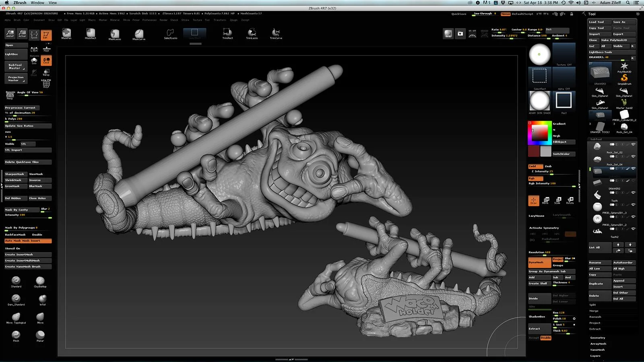
Task: Expand the ArrayMesh section
Action: coord(598,344)
